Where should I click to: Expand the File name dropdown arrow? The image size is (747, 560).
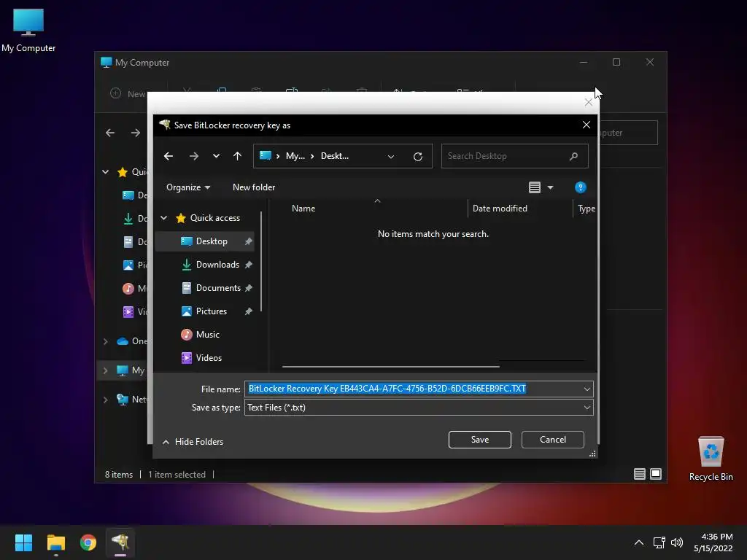coord(587,389)
